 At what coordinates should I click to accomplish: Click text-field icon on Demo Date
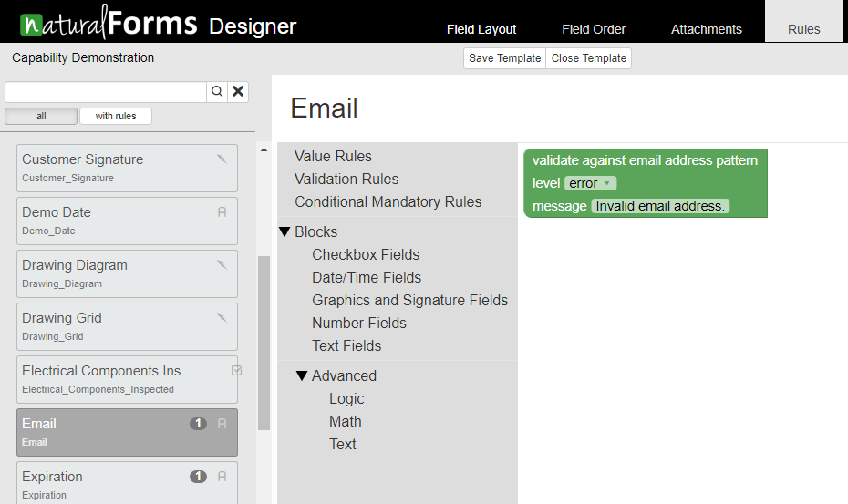coord(222,212)
